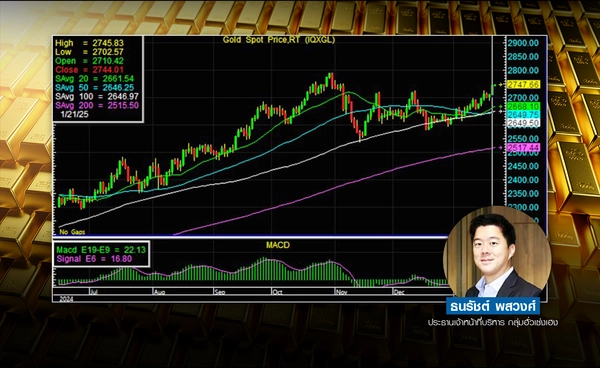Click the cyan 2649.75 price tag

click(x=523, y=115)
